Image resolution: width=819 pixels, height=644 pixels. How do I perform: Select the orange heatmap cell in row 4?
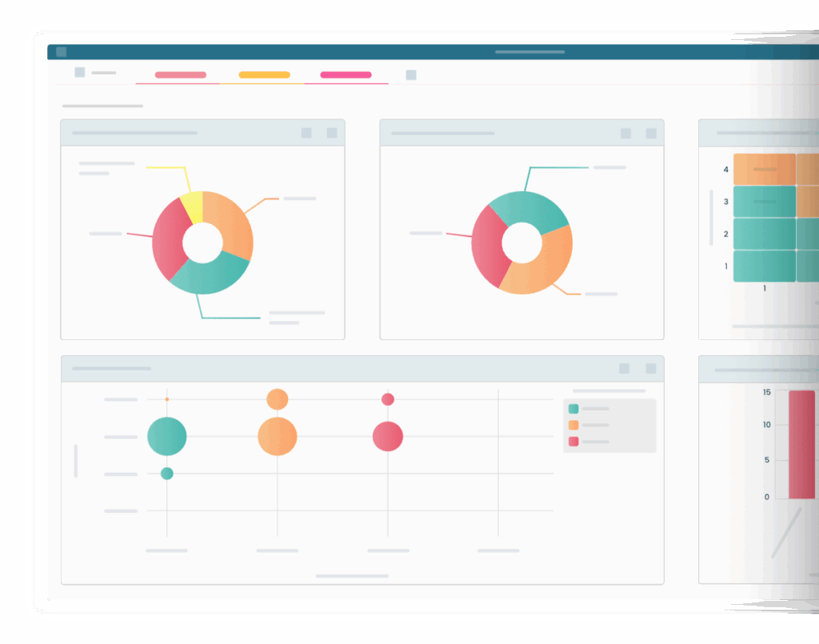pyautogui.click(x=765, y=170)
